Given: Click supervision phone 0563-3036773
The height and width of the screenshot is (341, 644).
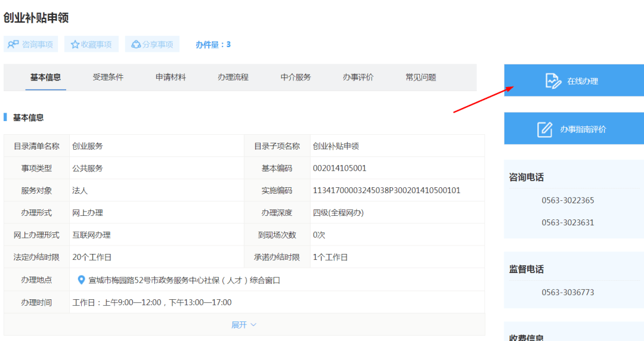Looking at the screenshot, I should 568,293.
